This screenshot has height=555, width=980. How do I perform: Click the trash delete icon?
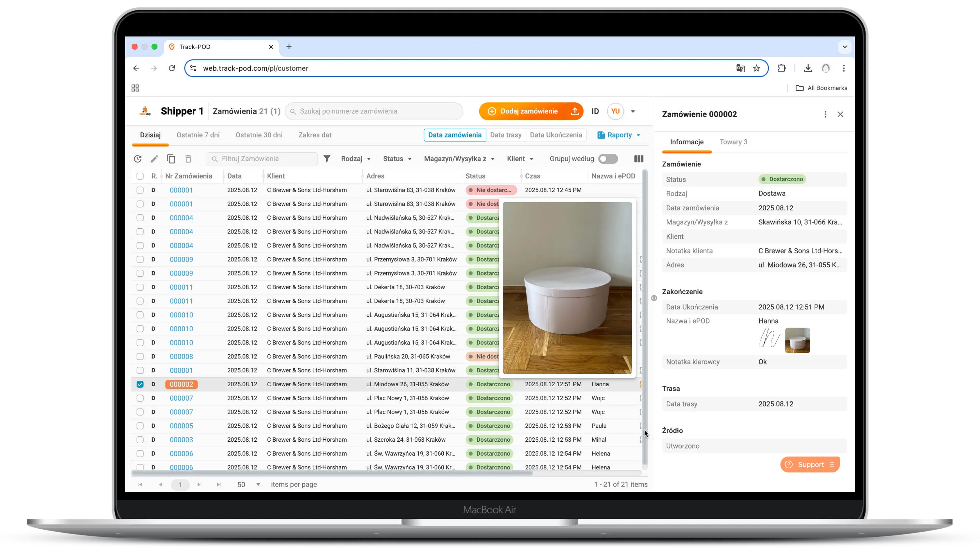(x=188, y=159)
